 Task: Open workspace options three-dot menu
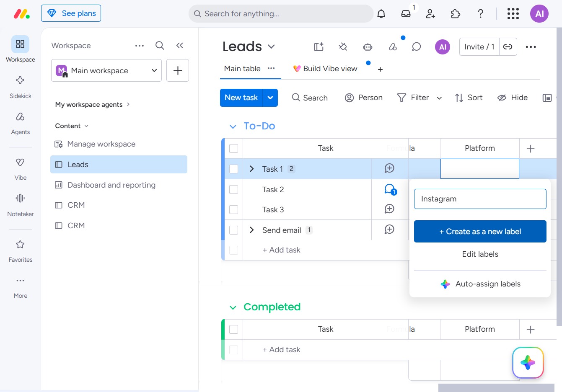[140, 46]
